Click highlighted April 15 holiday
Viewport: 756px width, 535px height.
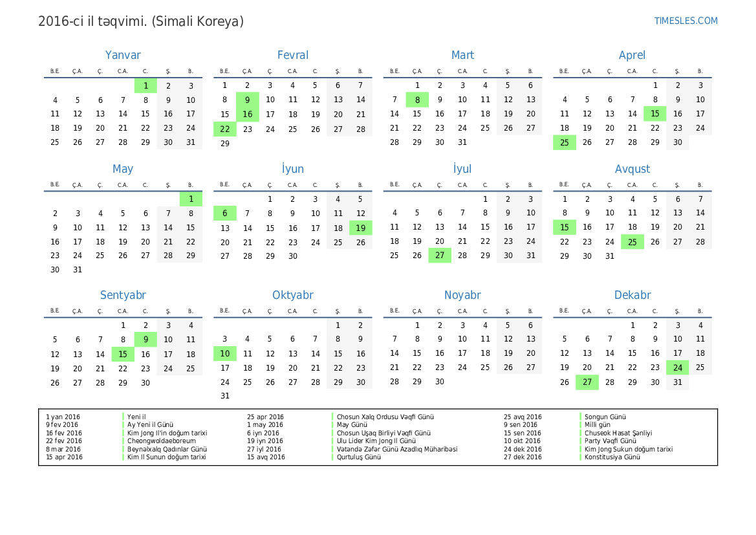pyautogui.click(x=654, y=114)
